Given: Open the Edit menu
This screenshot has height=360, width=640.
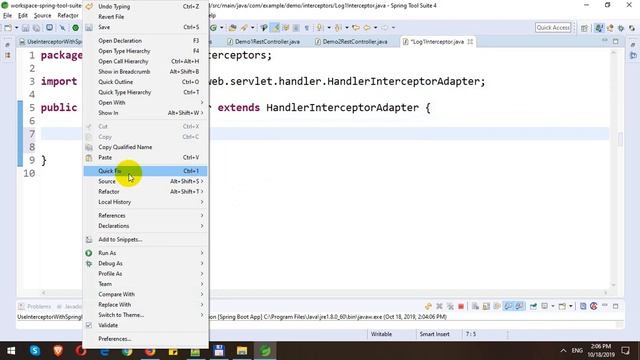Looking at the screenshot, I should pos(23,16).
